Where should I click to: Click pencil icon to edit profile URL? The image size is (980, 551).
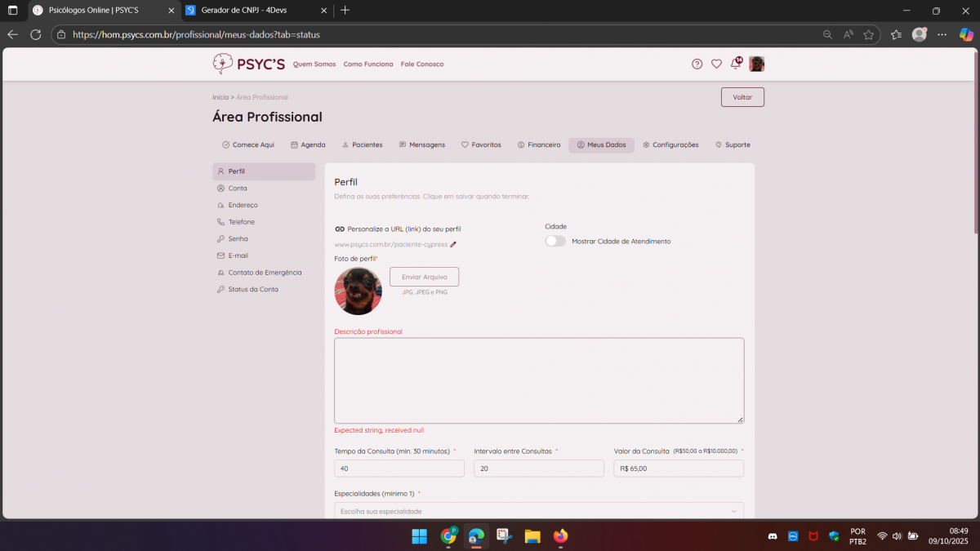click(453, 244)
